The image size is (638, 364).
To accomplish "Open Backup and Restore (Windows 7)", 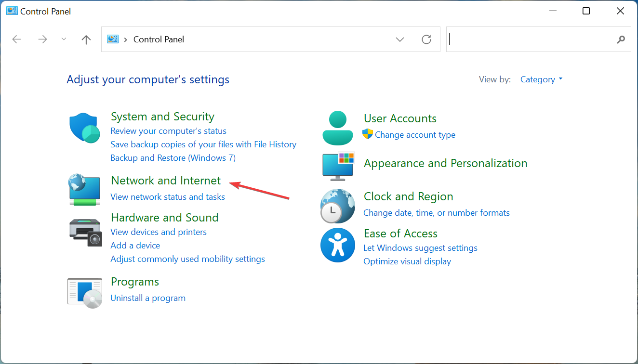I will [173, 157].
